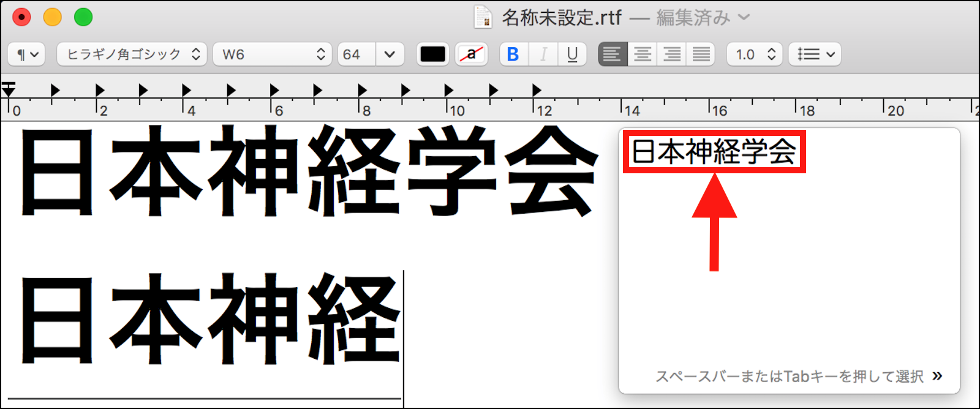The width and height of the screenshot is (980, 409).
Task: Click the first indent marker at ruler 0
Action: pyautogui.click(x=9, y=90)
